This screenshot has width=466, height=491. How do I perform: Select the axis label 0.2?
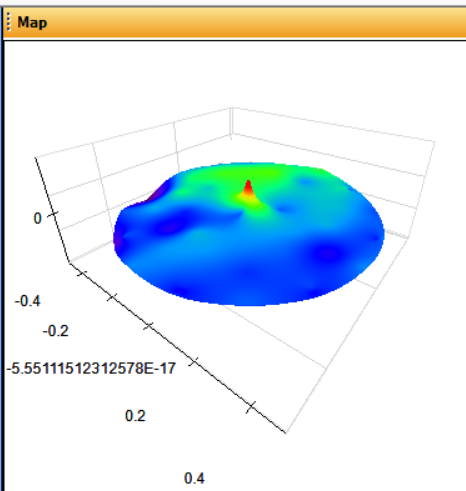coord(135,416)
